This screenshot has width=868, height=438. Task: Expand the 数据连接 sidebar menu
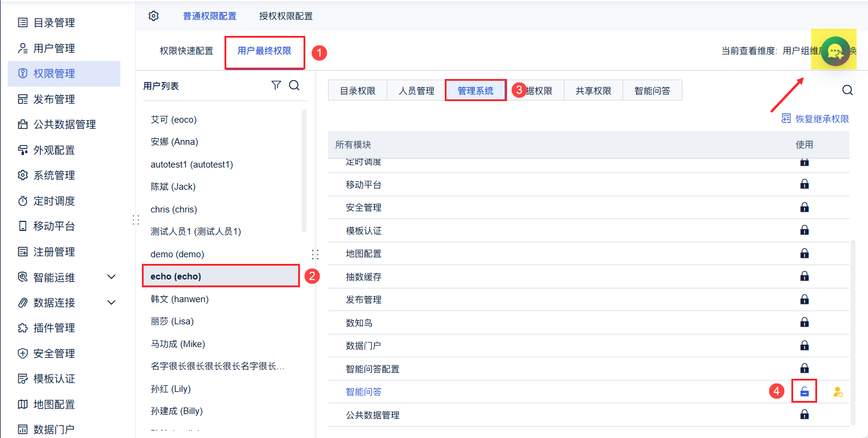pyautogui.click(x=111, y=303)
